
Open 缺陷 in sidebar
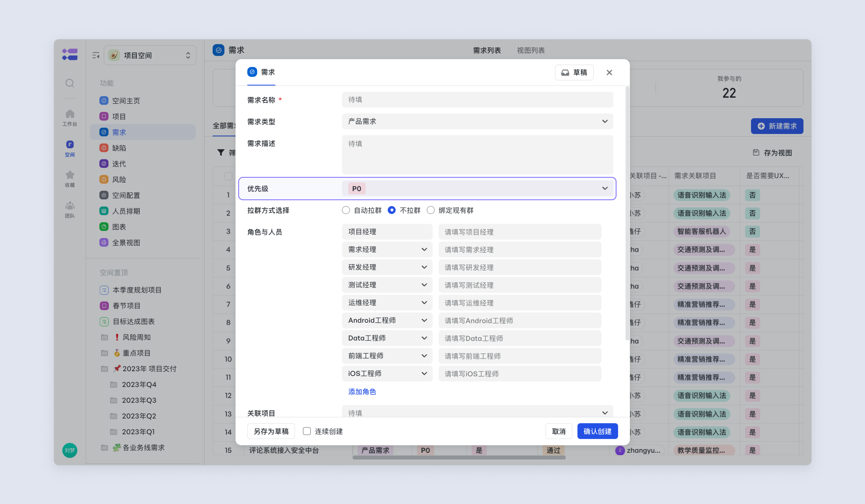pos(143,148)
